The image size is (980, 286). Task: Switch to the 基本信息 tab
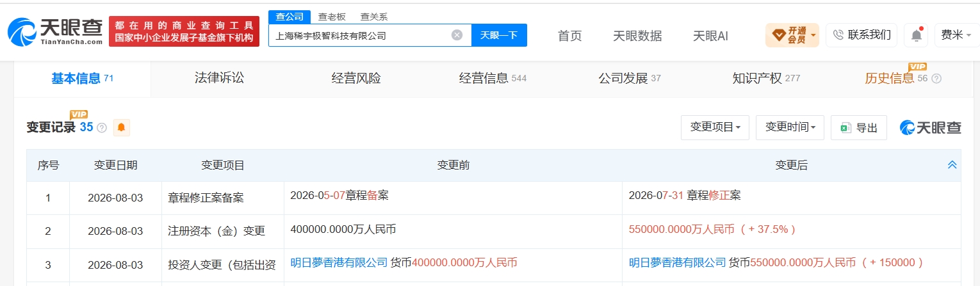pos(82,79)
